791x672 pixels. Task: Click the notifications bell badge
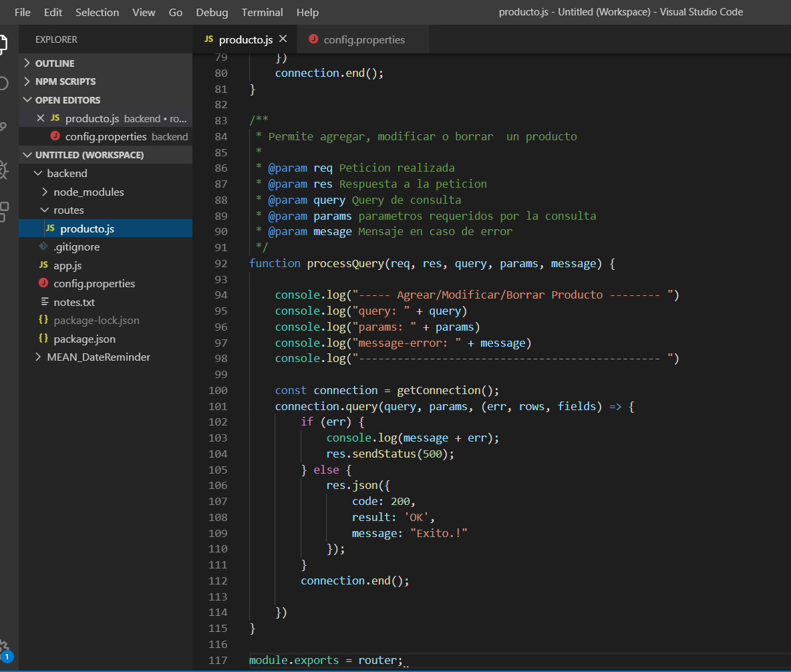9,658
